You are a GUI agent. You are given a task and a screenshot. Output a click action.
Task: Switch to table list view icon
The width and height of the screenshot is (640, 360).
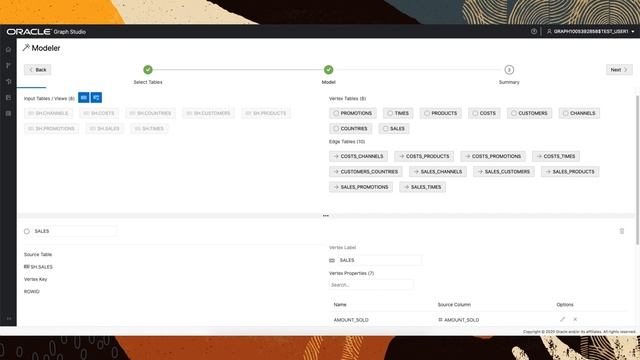[84, 98]
